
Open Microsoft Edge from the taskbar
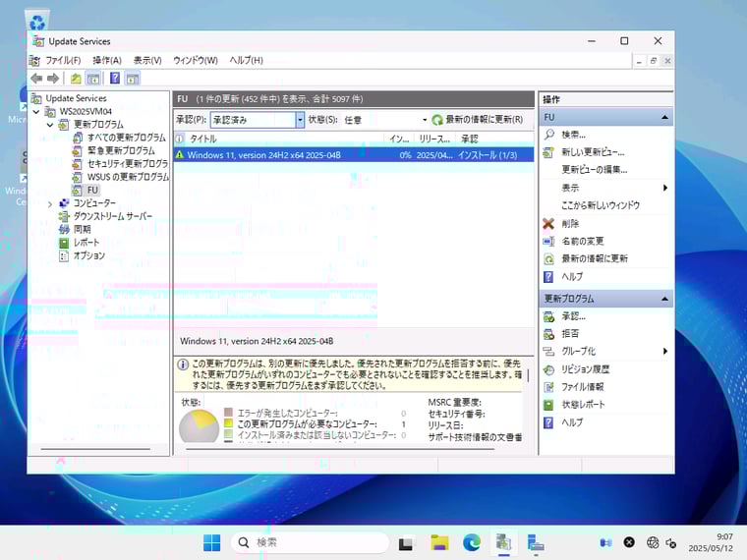(472, 542)
